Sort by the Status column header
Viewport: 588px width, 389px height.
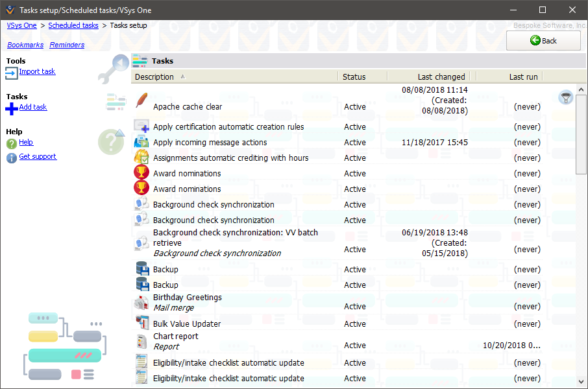point(354,77)
